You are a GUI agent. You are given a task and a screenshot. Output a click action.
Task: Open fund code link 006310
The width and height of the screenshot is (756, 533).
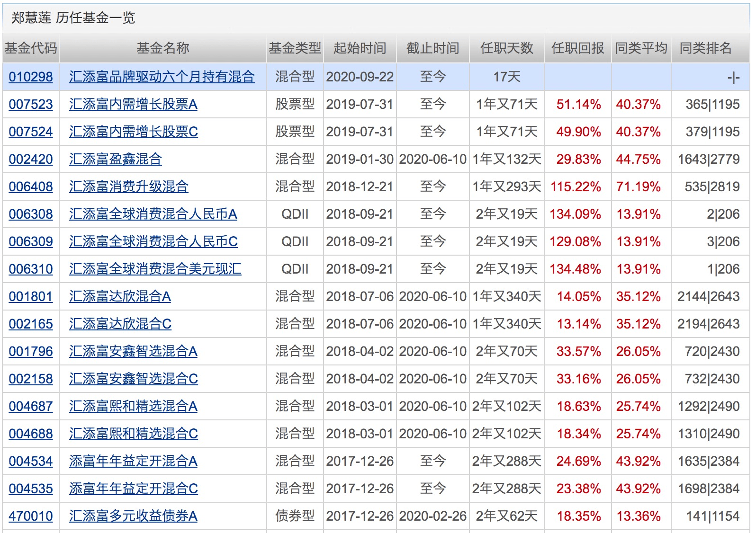coord(31,269)
